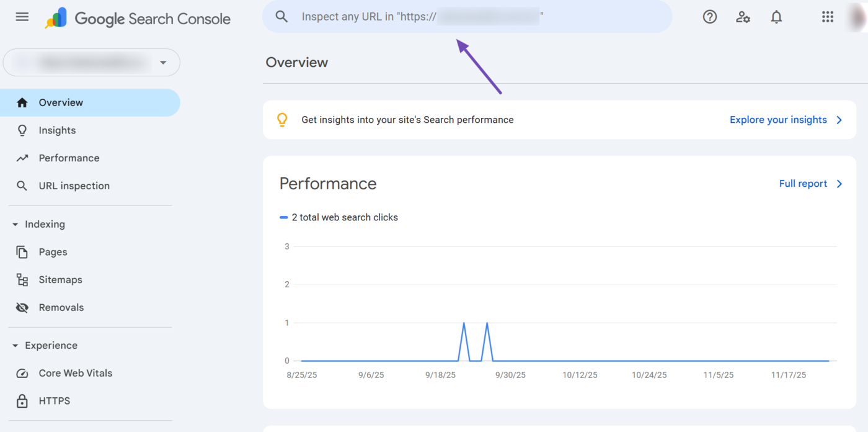This screenshot has height=432, width=868.
Task: Open the URL inspection tool
Action: pyautogui.click(x=74, y=185)
